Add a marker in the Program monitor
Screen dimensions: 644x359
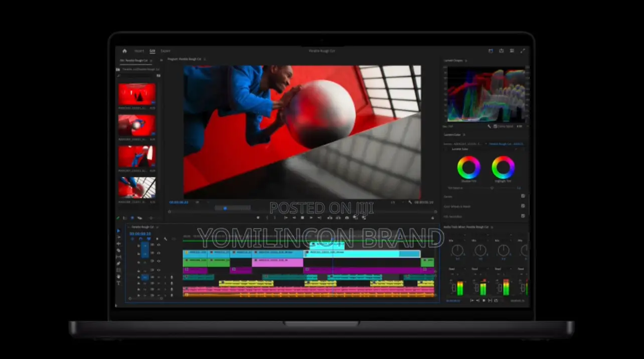coord(258,217)
